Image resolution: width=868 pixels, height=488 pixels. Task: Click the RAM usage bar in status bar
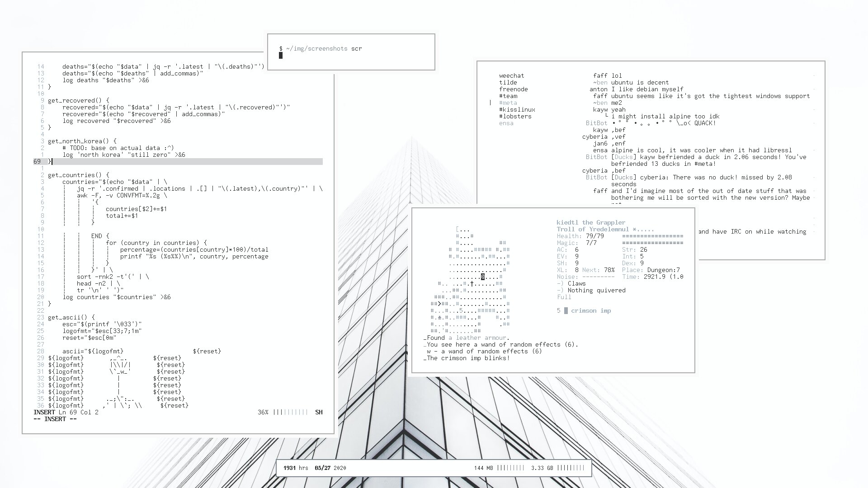pos(510,468)
